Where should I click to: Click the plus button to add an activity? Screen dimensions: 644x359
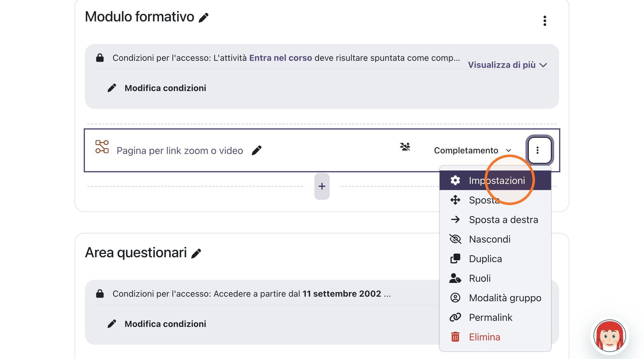point(322,186)
